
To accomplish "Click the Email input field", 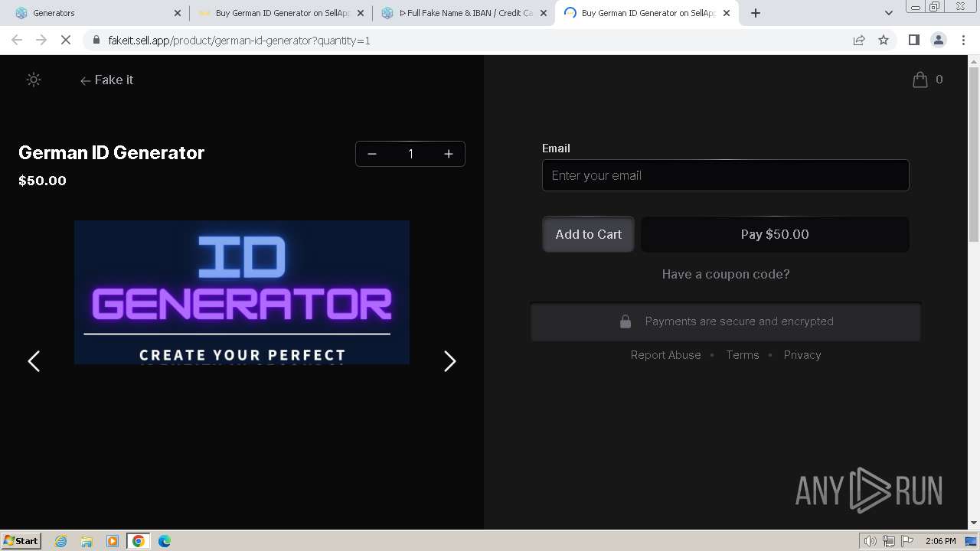I will click(725, 175).
